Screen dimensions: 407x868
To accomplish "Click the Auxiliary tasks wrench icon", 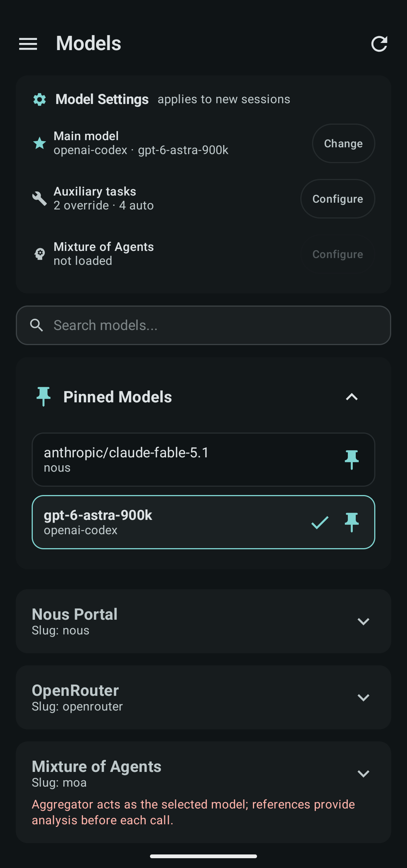I will coord(40,199).
